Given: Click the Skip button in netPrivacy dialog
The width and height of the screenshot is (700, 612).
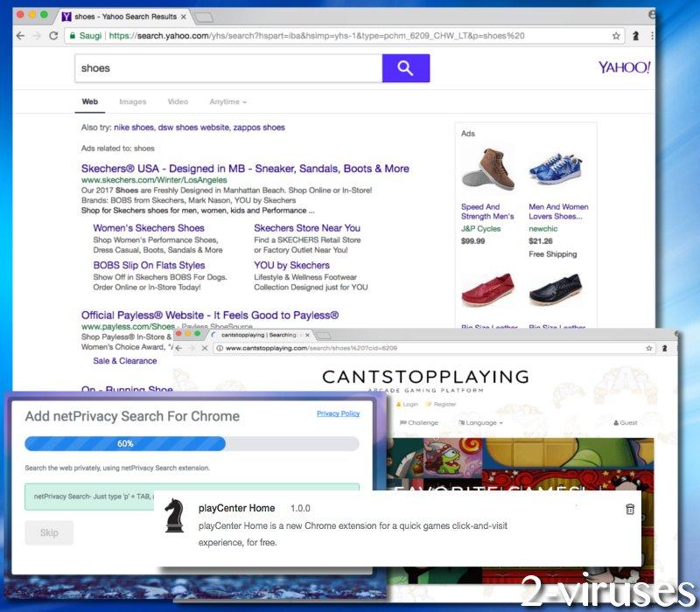Looking at the screenshot, I should tap(48, 532).
